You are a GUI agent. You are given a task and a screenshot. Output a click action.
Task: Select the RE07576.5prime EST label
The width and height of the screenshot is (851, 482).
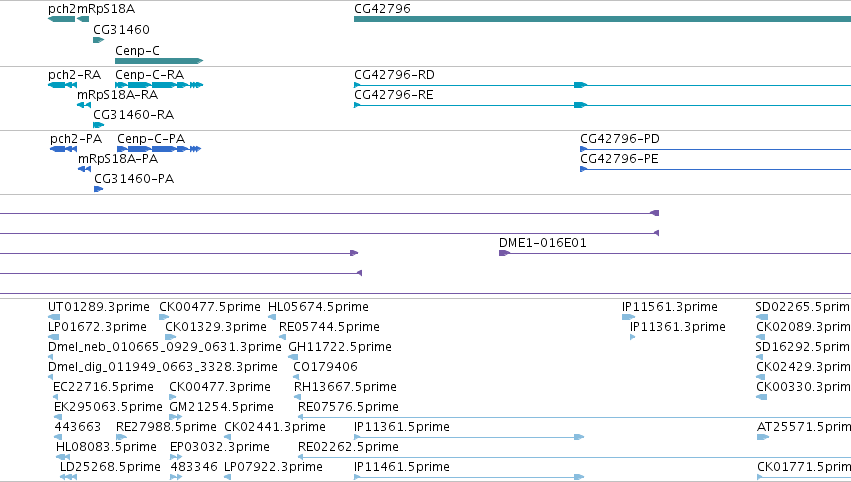tap(348, 407)
